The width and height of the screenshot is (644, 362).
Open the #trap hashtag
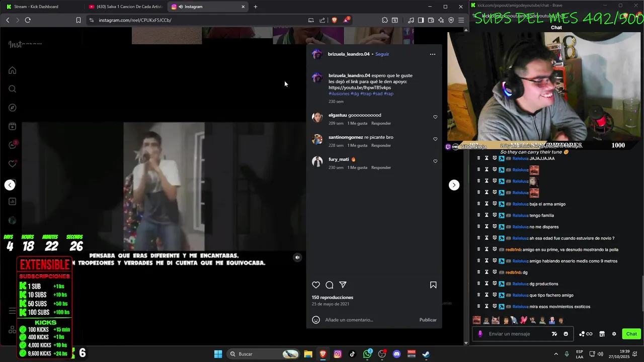click(366, 94)
